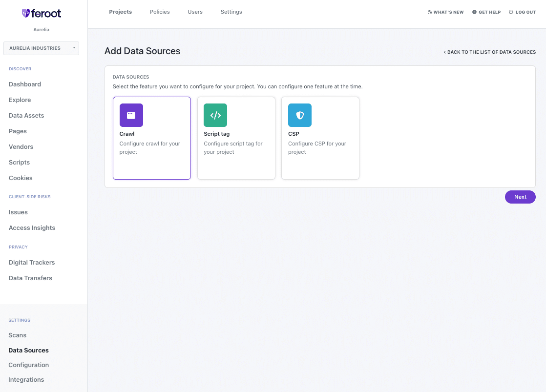The image size is (546, 392).
Task: Open Digital Trackers under Privacy
Action: (x=32, y=263)
